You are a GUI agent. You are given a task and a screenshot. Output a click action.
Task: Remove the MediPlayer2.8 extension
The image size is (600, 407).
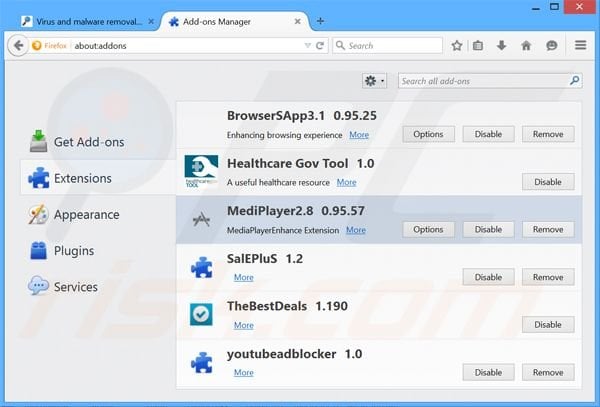(548, 230)
